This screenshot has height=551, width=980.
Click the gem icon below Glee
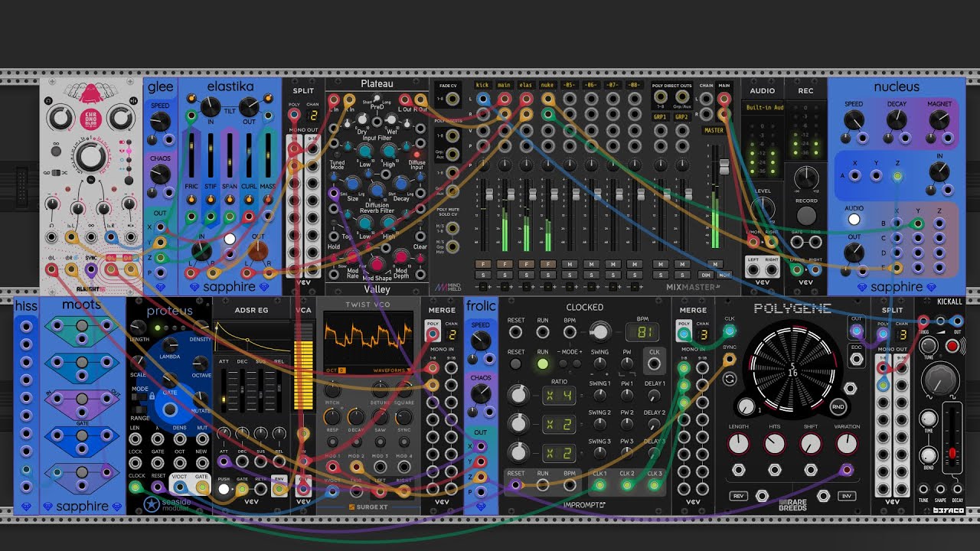[x=160, y=287]
